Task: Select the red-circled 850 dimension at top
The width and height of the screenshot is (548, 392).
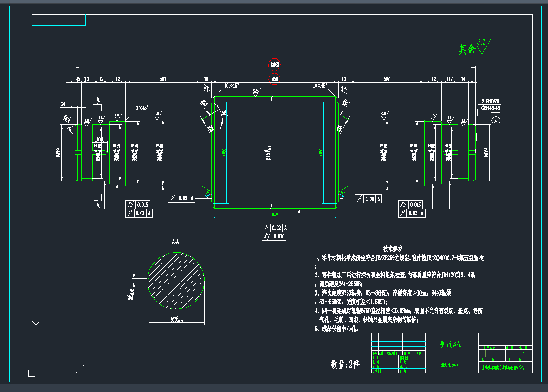Action: tap(275, 79)
